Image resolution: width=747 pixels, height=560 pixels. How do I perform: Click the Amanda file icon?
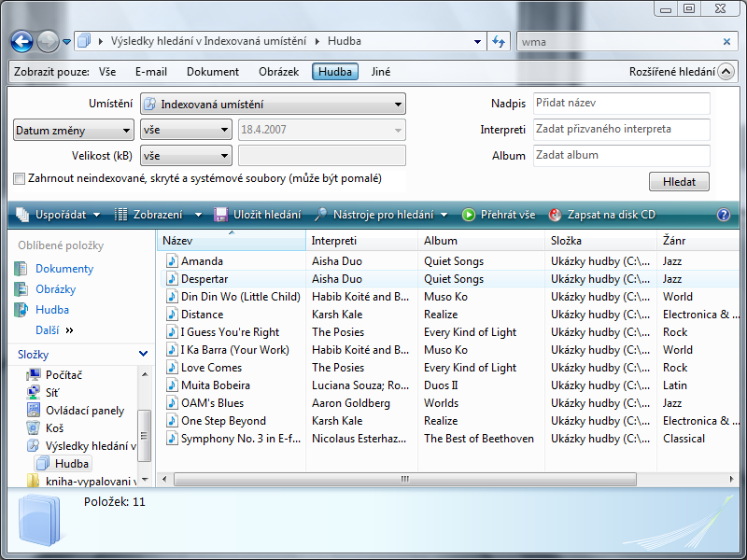172,261
